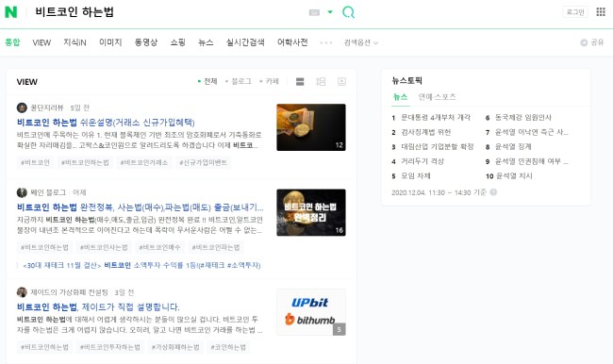Switch to timeline list layout icon
The width and height of the screenshot is (613, 364).
click(321, 81)
